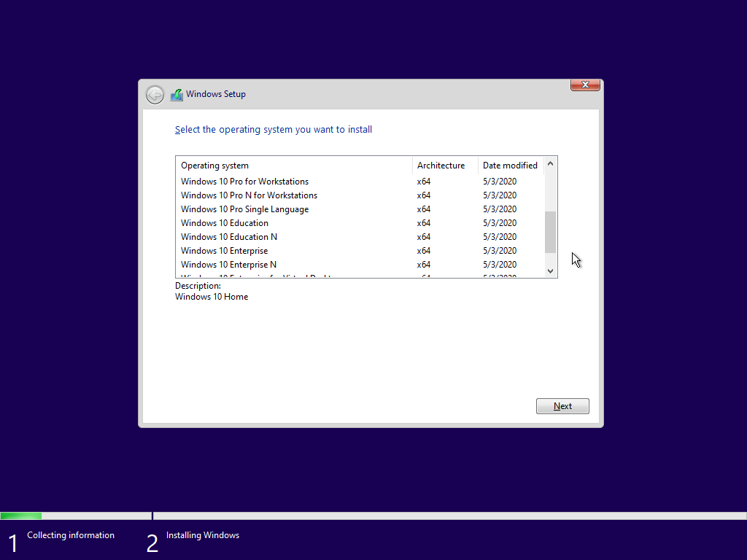Click the Next button

coord(562,406)
